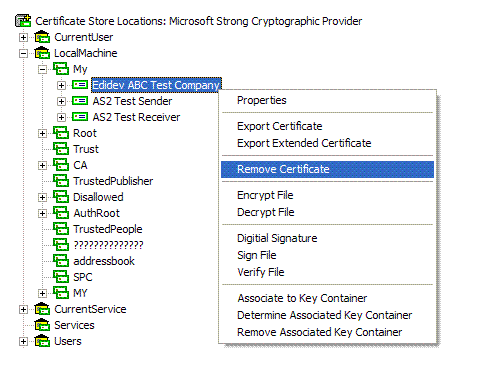The image size is (480, 372).
Task: Click the Trust store icon
Action: pyautogui.click(x=61, y=149)
